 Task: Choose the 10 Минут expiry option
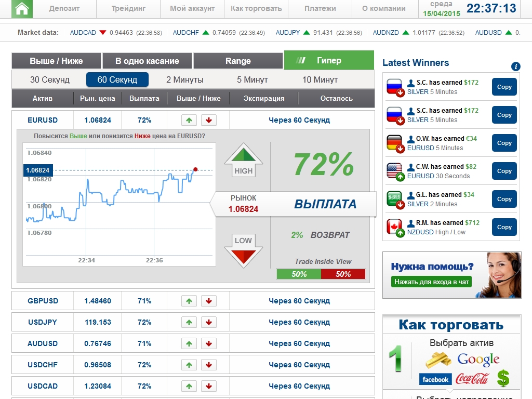tap(320, 79)
